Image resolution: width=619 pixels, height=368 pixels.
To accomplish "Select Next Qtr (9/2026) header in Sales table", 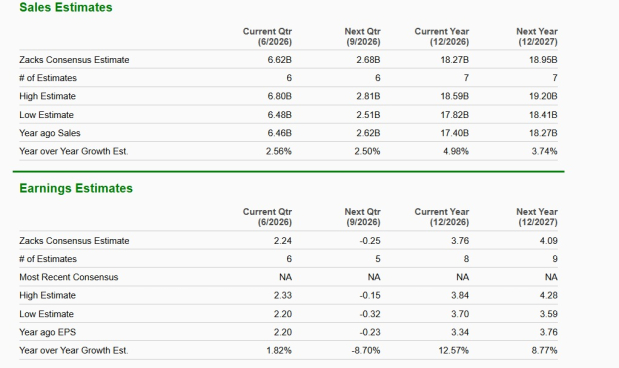I will click(362, 36).
